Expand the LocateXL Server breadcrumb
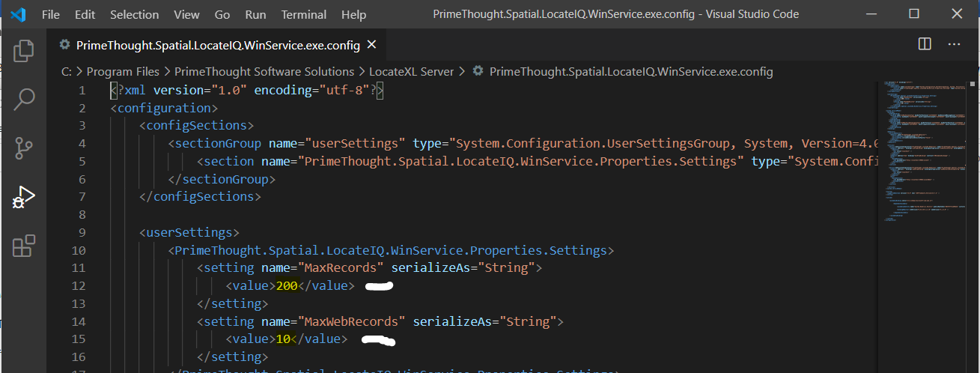 pyautogui.click(x=411, y=72)
